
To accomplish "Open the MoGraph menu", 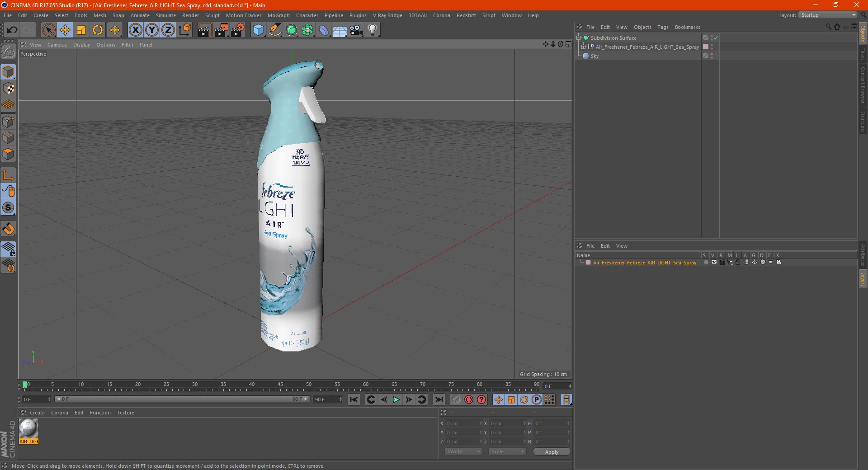I will coord(278,15).
